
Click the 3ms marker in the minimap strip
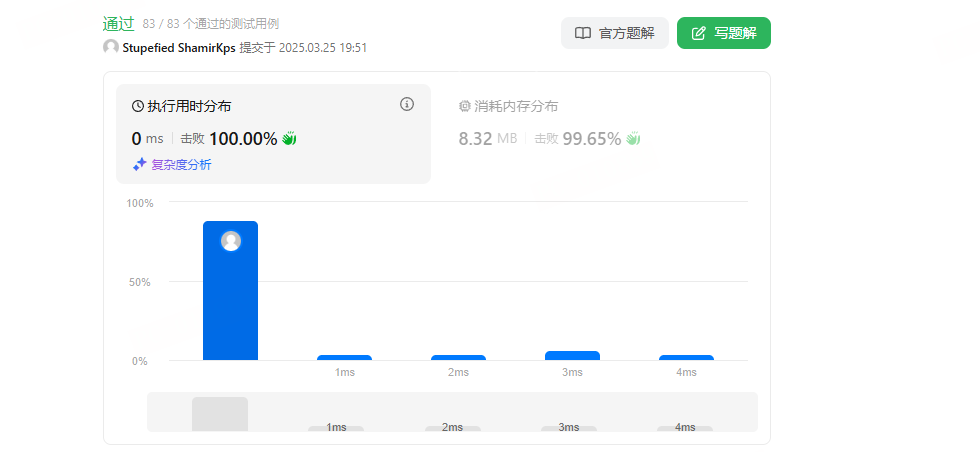tap(569, 428)
